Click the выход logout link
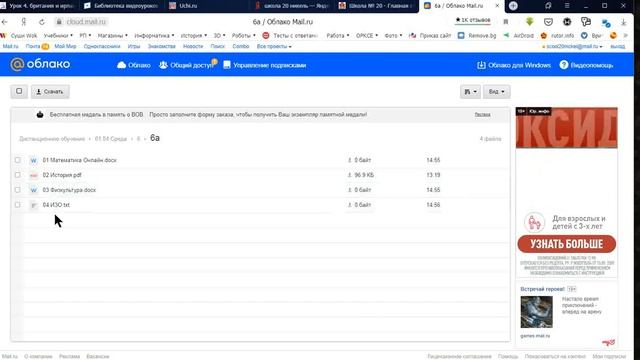The image size is (640, 360). (617, 47)
